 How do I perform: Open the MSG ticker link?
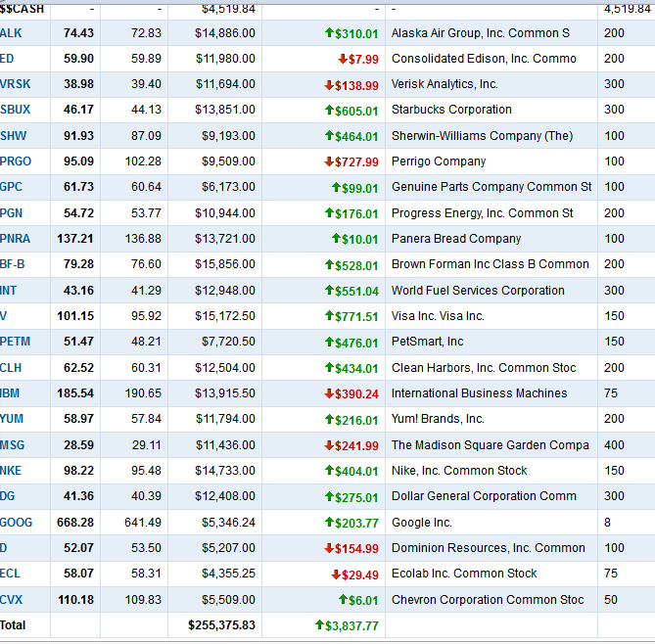(x=12, y=444)
